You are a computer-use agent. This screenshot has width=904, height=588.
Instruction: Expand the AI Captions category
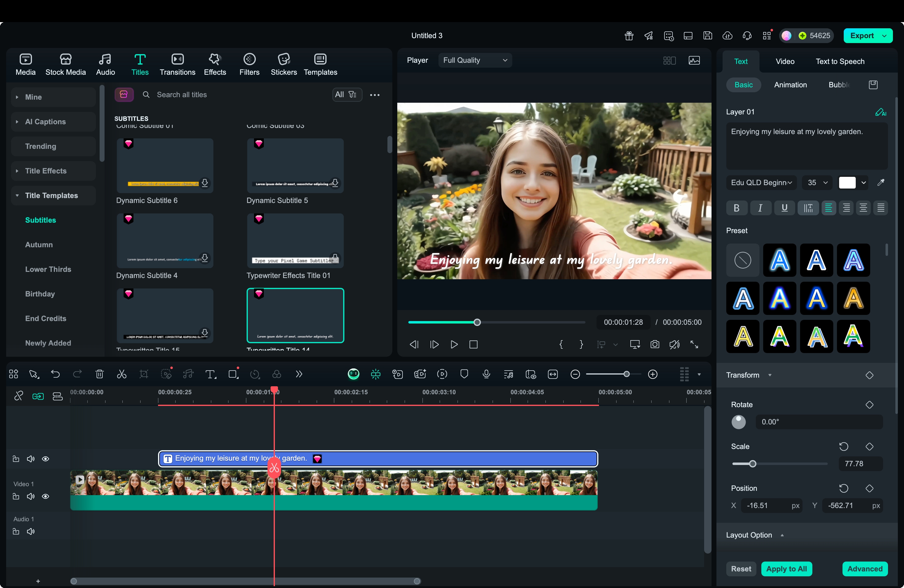pyautogui.click(x=45, y=121)
